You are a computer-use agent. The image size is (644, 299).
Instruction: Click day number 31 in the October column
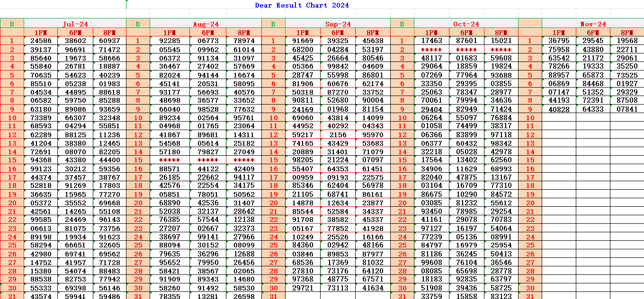point(402,297)
